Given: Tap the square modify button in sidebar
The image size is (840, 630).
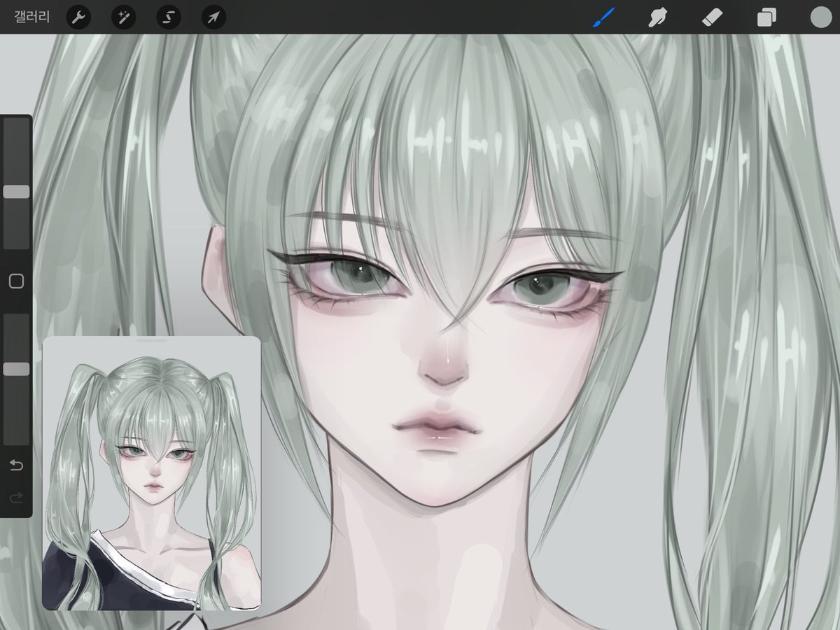Looking at the screenshot, I should pos(16,281).
